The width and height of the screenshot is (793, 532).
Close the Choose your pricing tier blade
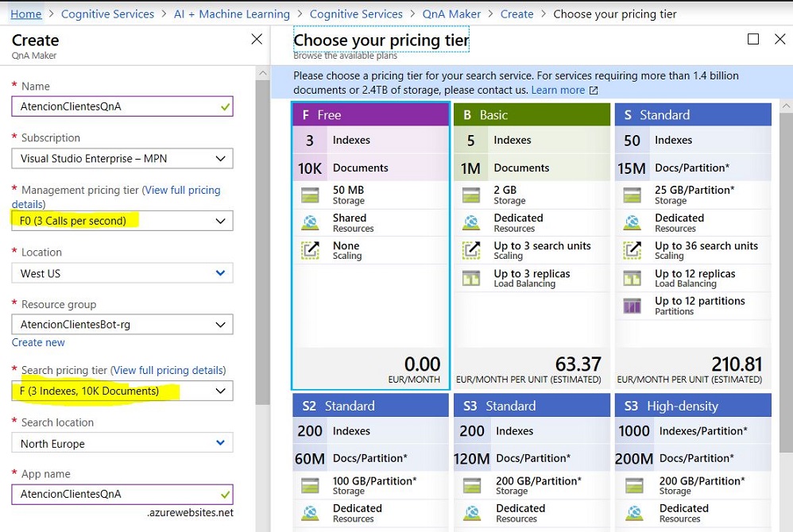coord(779,39)
